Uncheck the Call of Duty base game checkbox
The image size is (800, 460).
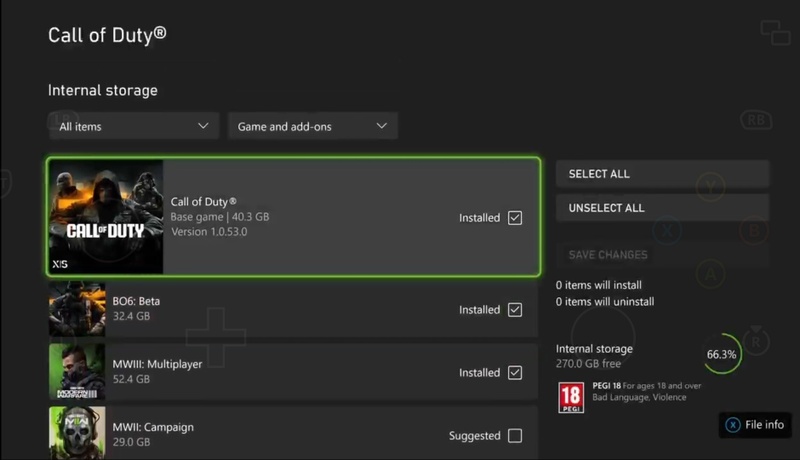[x=515, y=218]
